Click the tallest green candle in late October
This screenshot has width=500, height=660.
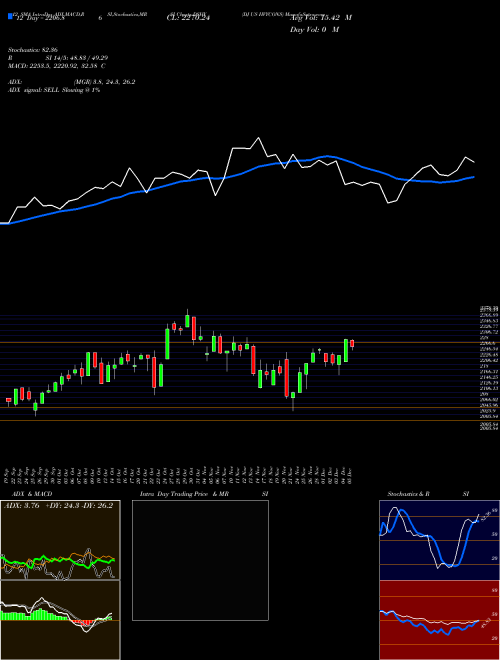click(x=167, y=343)
